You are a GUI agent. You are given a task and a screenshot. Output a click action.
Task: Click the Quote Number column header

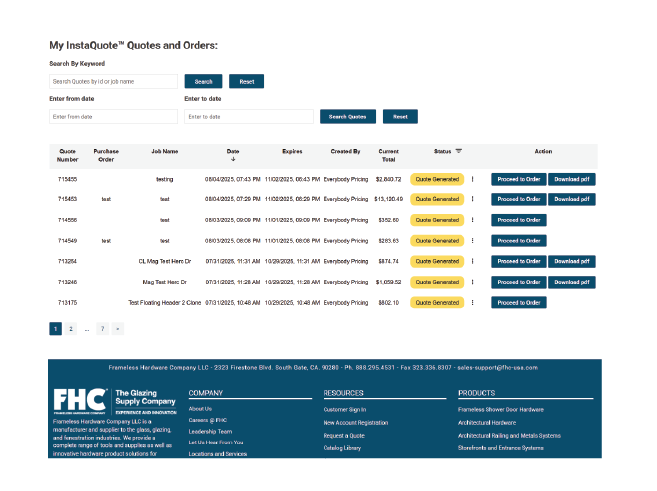[x=67, y=155]
